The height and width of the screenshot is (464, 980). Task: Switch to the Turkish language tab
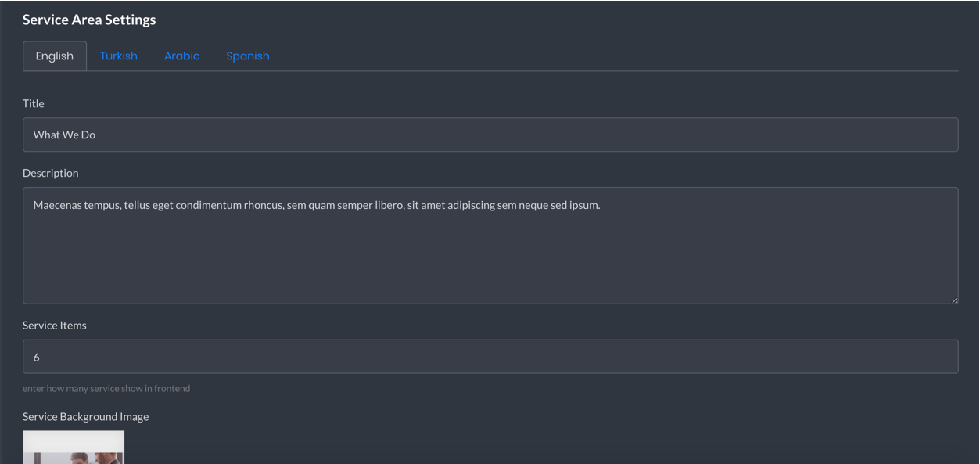click(x=119, y=56)
